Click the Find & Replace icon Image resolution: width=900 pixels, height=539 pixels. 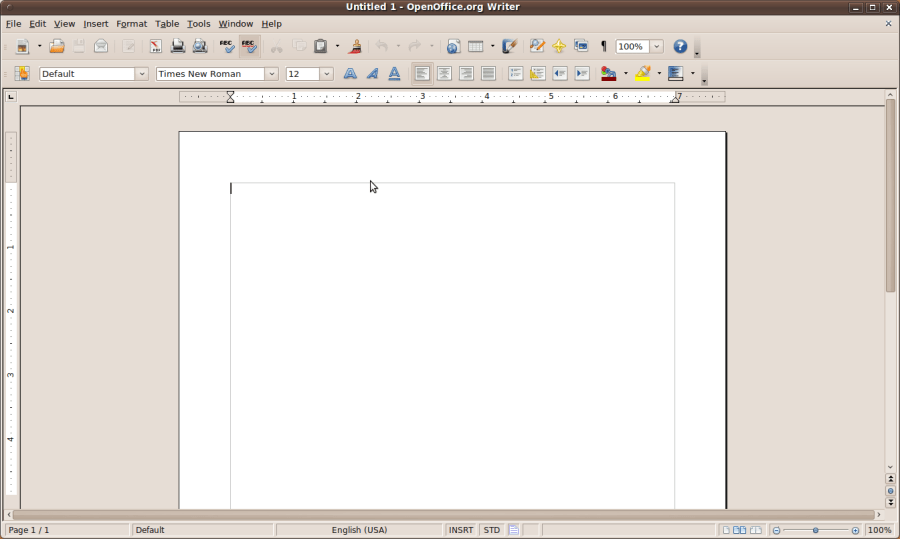(537, 46)
